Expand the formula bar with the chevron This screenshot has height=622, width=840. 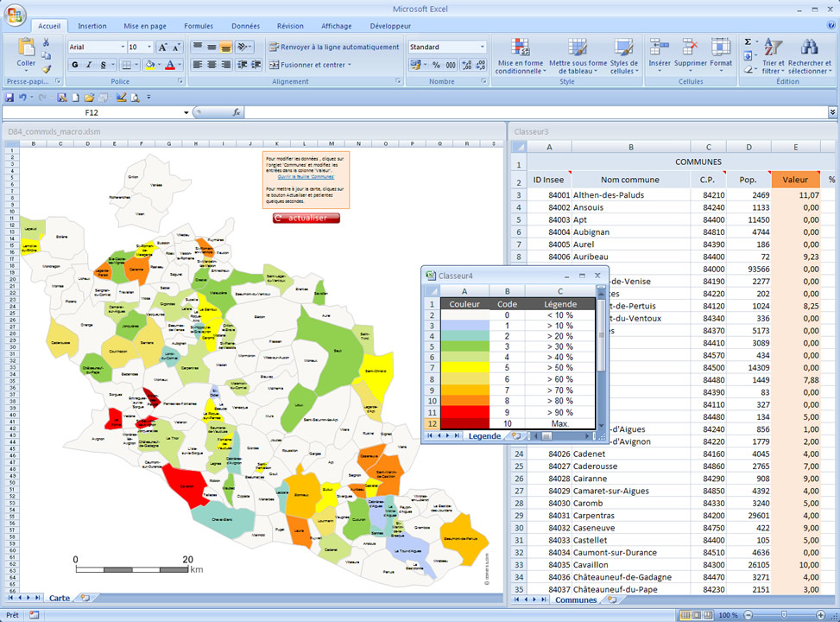tap(832, 112)
